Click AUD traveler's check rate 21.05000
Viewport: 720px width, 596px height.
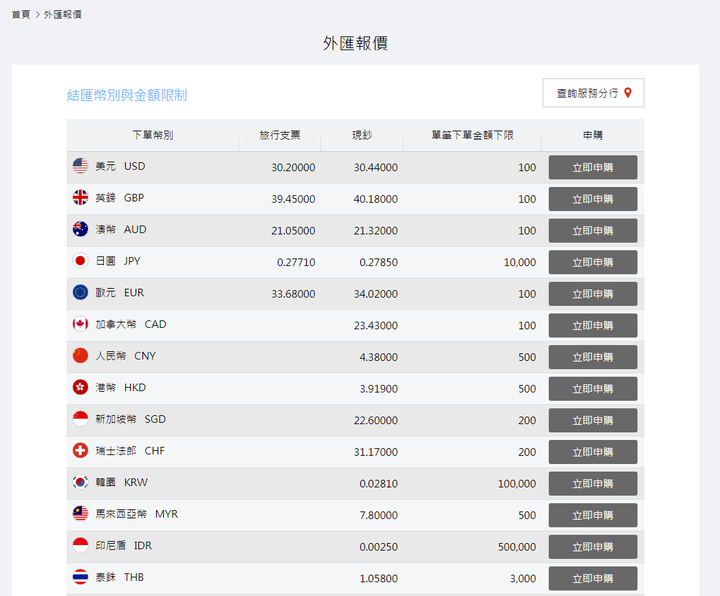click(x=293, y=231)
